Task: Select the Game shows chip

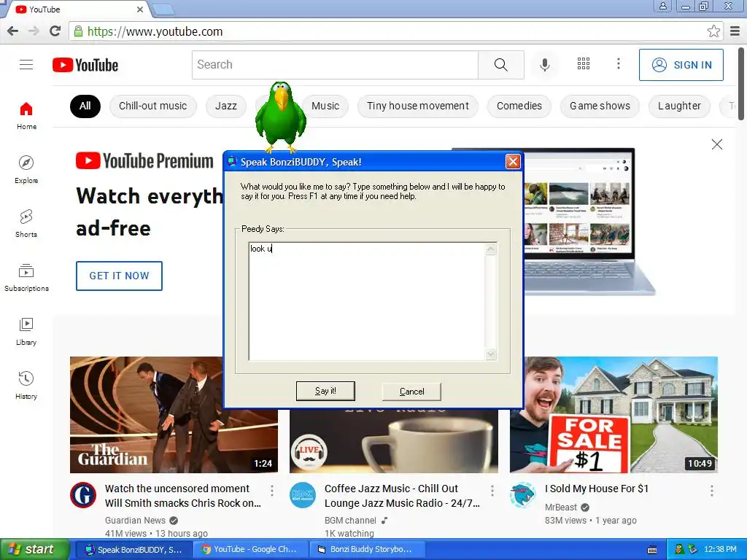Action: coord(600,106)
